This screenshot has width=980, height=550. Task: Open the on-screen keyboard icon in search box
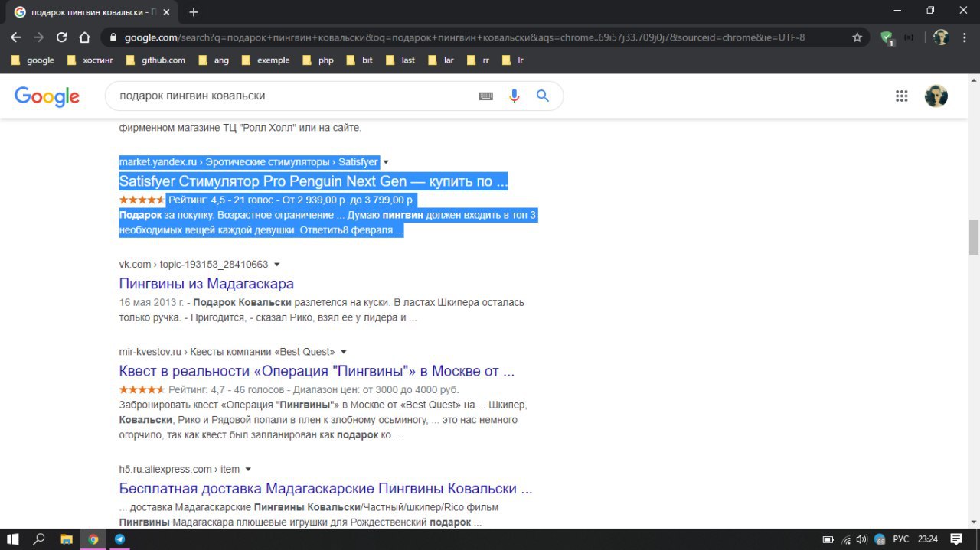pyautogui.click(x=485, y=96)
